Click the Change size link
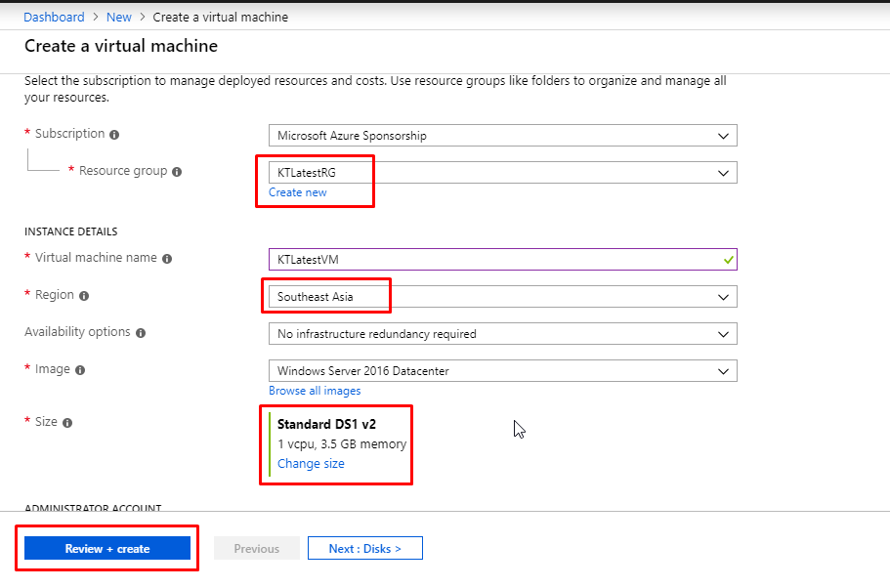The image size is (890, 588). click(x=311, y=464)
